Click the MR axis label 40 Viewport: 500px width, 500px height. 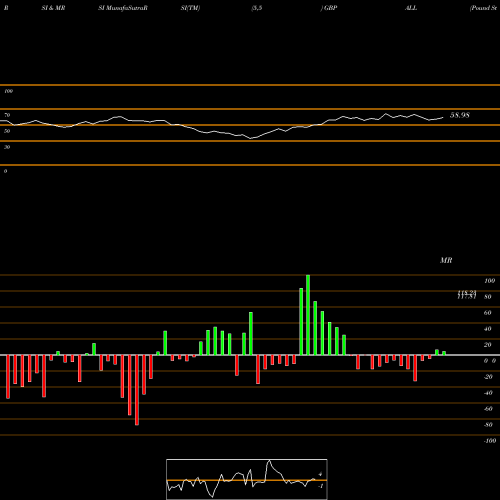[488, 329]
